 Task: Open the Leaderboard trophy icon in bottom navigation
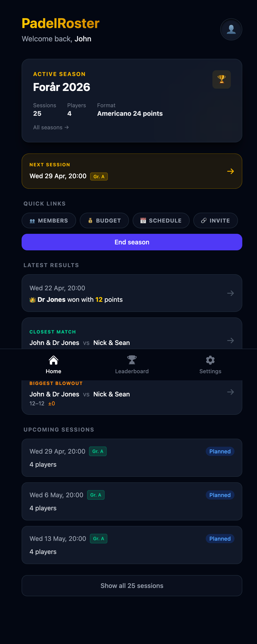point(132,359)
